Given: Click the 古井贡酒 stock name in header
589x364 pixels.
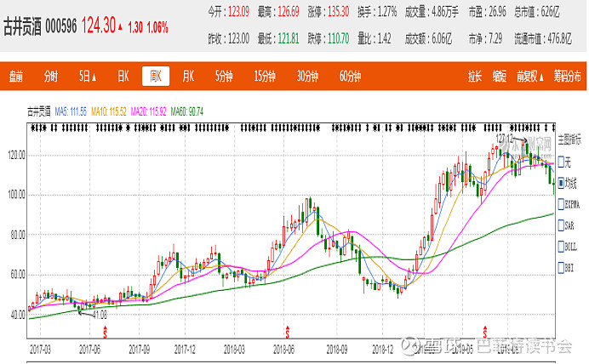Looking at the screenshot, I should [22, 27].
